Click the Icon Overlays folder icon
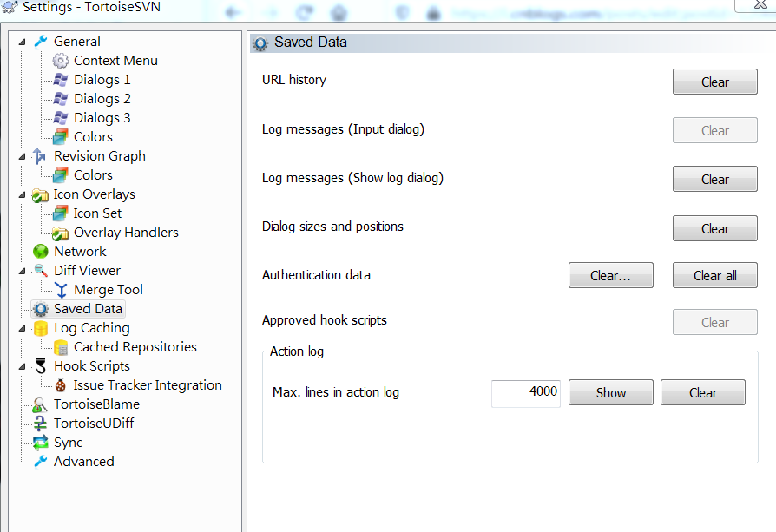The image size is (776, 532). (40, 194)
